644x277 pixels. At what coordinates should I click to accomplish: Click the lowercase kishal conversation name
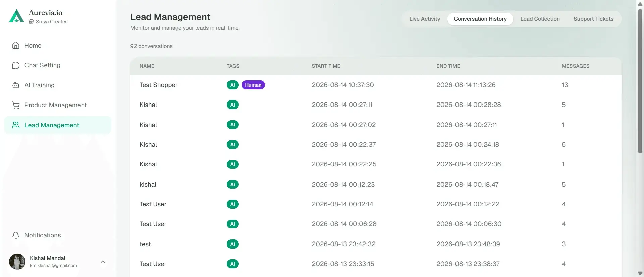coord(148,185)
